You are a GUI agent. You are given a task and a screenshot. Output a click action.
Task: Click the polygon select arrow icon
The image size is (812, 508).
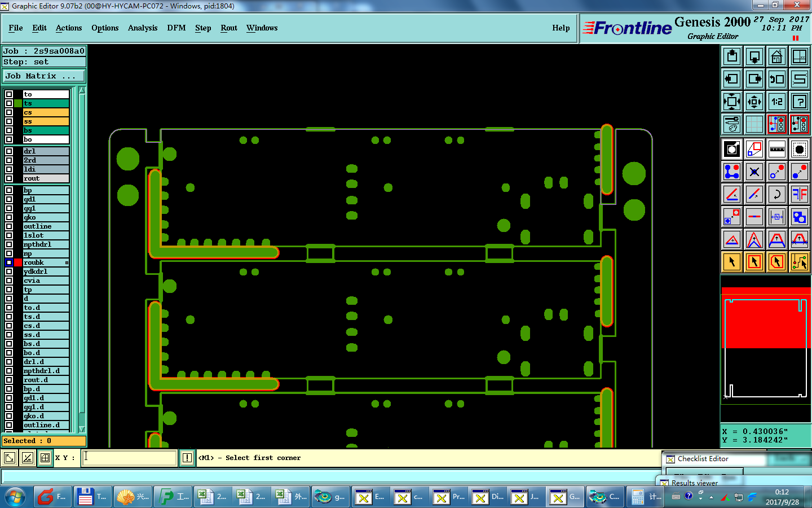777,262
